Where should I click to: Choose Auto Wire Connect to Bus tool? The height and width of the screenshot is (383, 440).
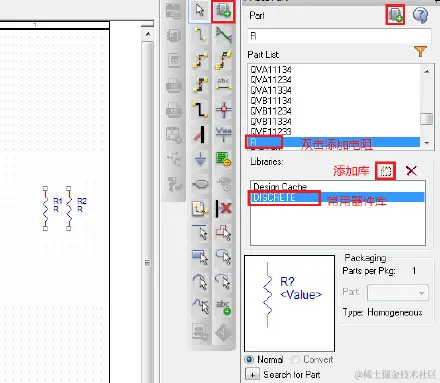(x=200, y=85)
